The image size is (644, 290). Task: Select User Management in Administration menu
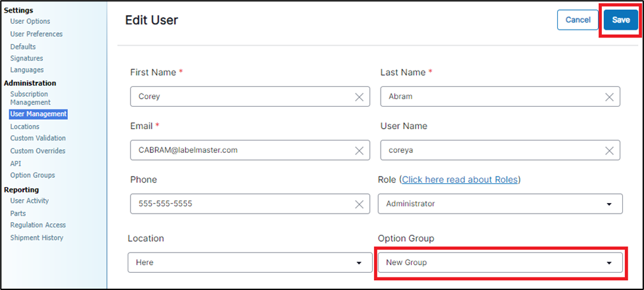pos(38,114)
